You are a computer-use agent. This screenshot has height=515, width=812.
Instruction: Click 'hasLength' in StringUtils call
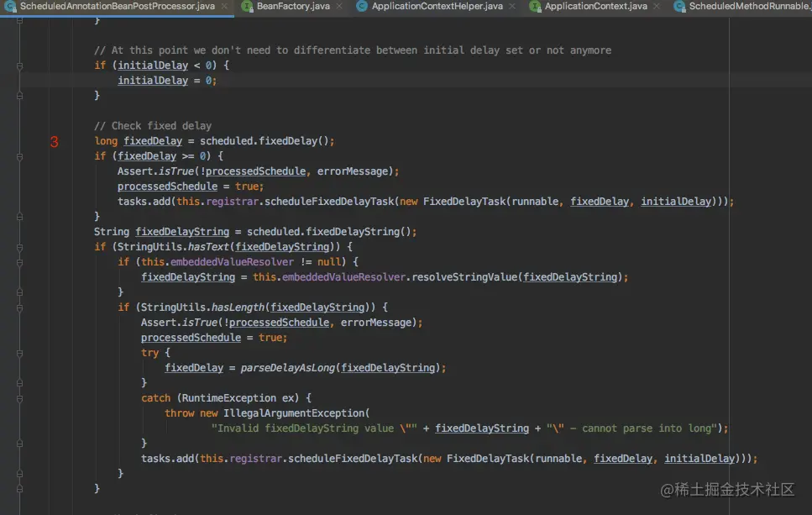click(238, 307)
